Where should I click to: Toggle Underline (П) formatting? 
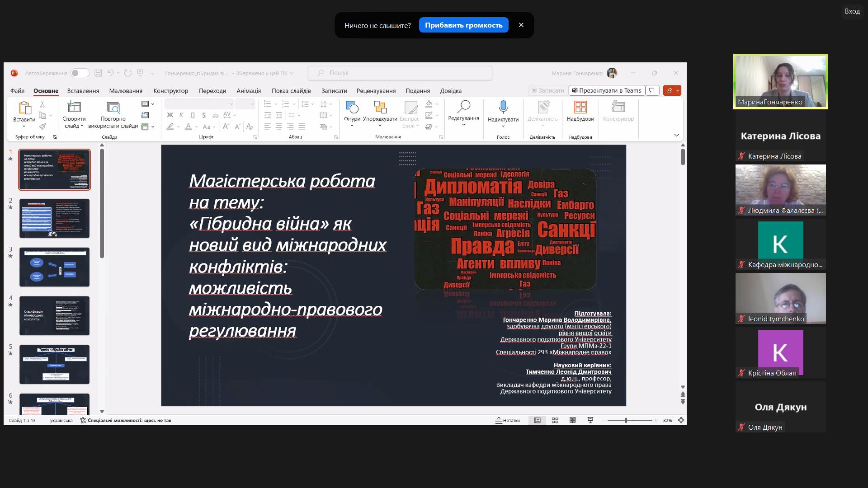point(193,115)
